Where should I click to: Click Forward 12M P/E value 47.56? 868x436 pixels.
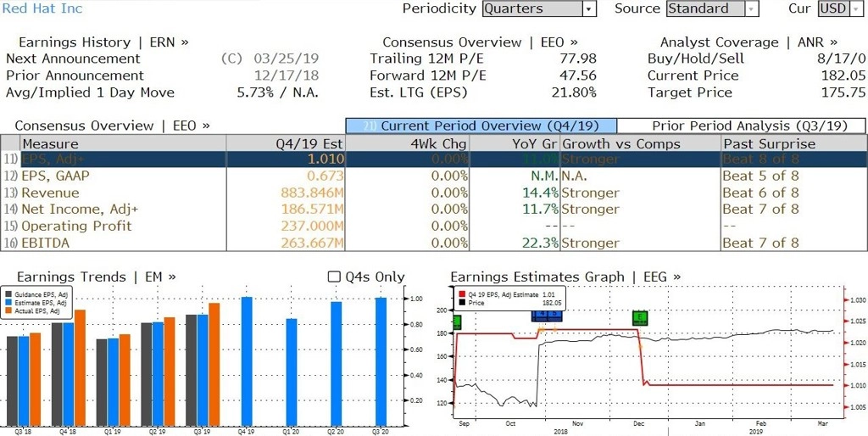click(x=577, y=75)
